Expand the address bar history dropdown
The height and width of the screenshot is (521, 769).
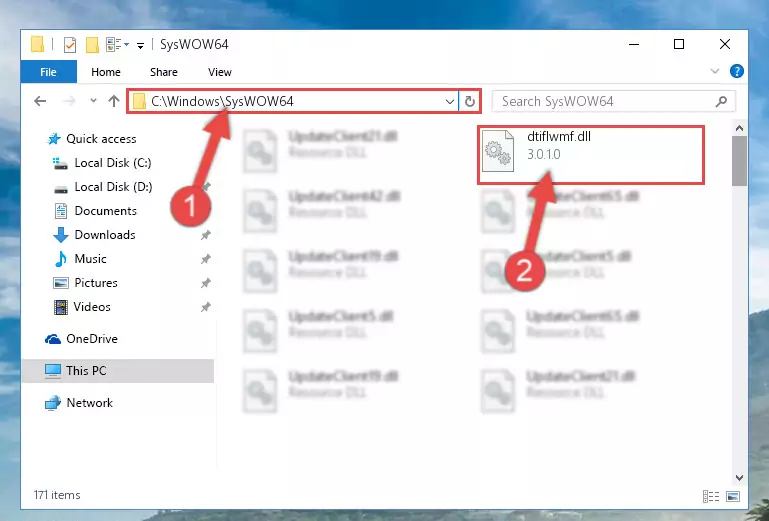point(450,102)
